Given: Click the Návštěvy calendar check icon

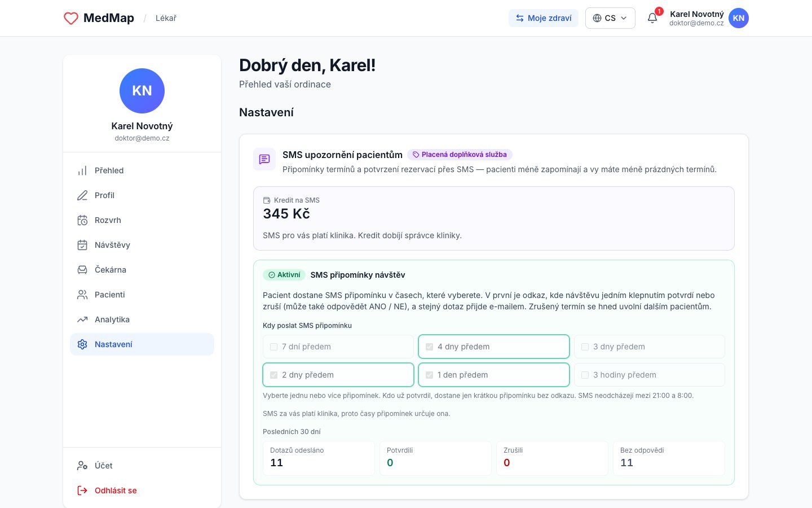Looking at the screenshot, I should click(x=82, y=245).
